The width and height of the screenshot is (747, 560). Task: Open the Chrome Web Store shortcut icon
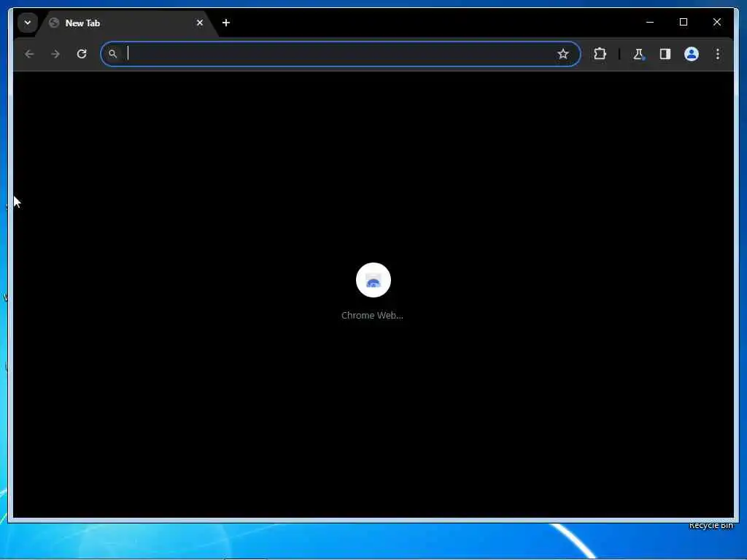(373, 280)
